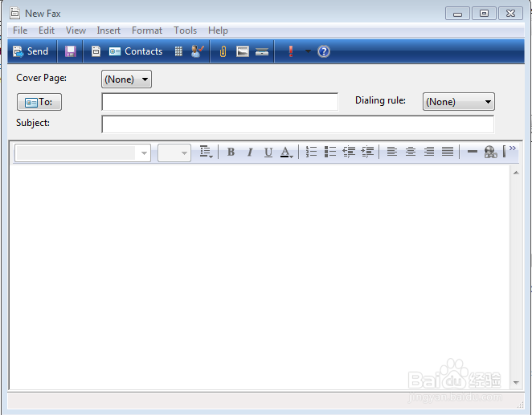Insert a hyperlink with the globe icon
532x415 pixels.
[x=490, y=152]
